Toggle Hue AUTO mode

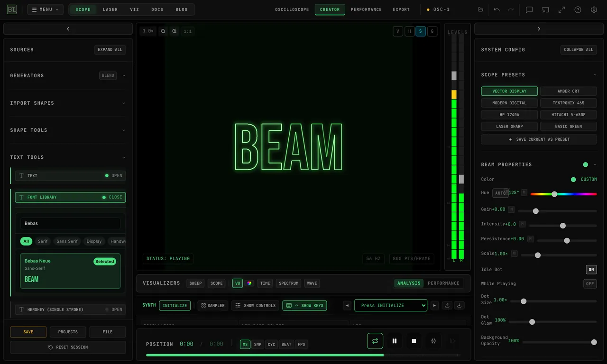[500, 193]
